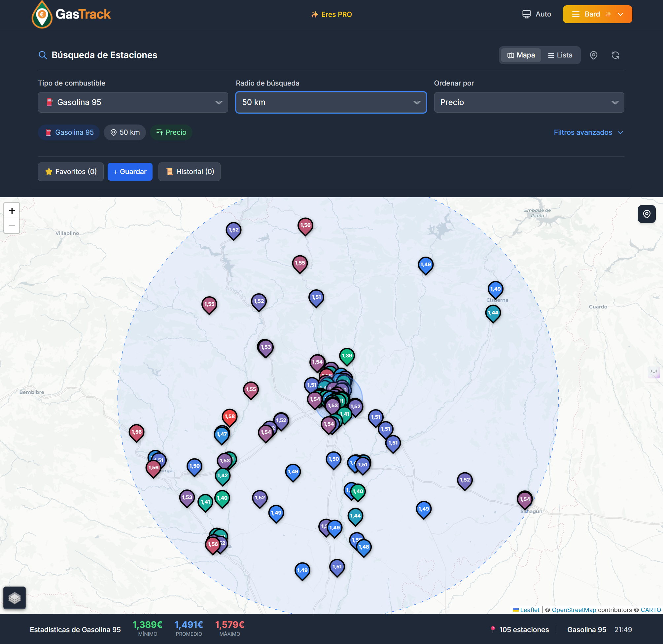663x644 pixels.
Task: Switch to the Mapa view
Action: (x=521, y=55)
